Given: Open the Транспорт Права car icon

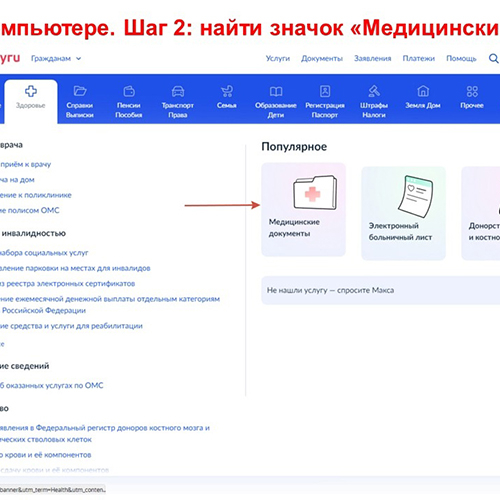Looking at the screenshot, I should tap(178, 91).
